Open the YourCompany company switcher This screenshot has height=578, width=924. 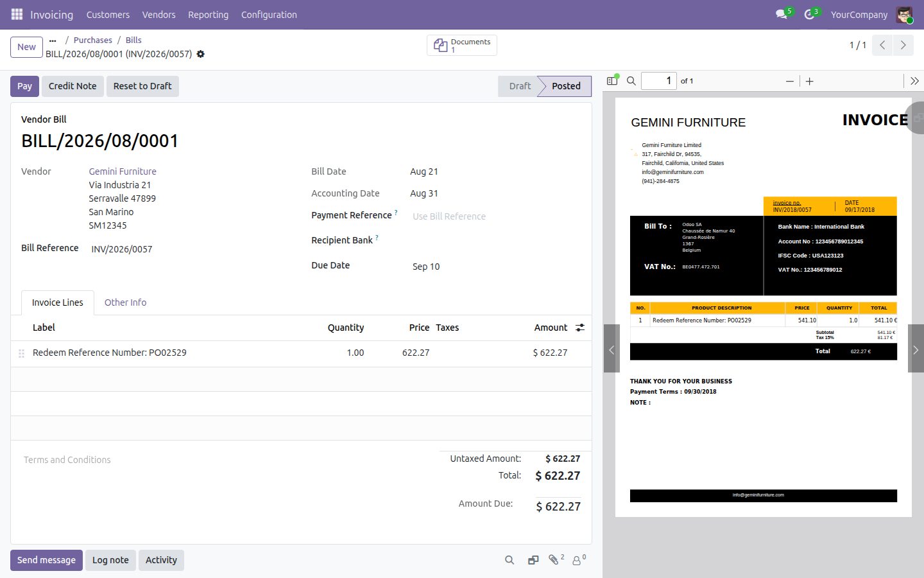[859, 15]
